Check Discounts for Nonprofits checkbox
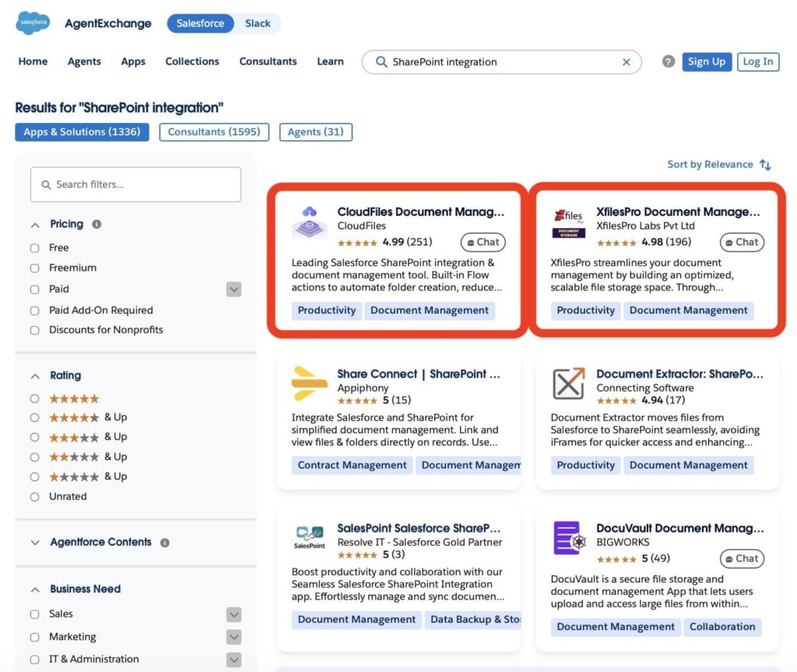 click(x=34, y=331)
